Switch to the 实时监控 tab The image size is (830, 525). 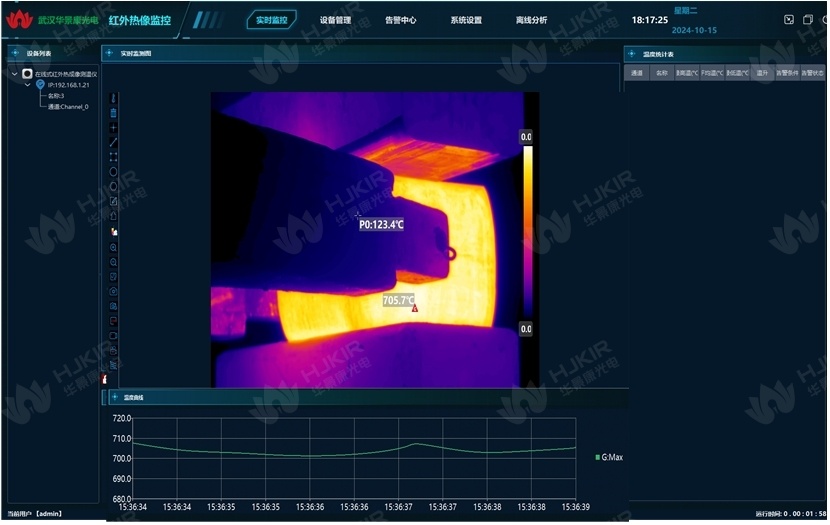(x=272, y=20)
